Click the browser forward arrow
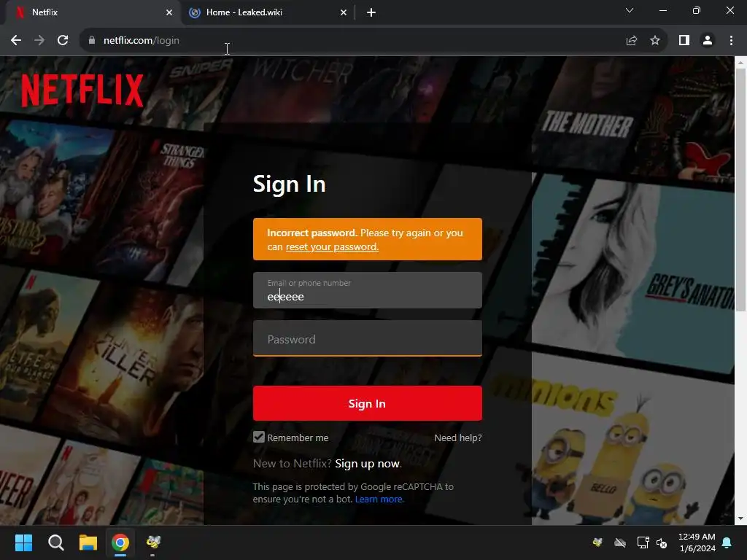747x560 pixels. (x=39, y=41)
